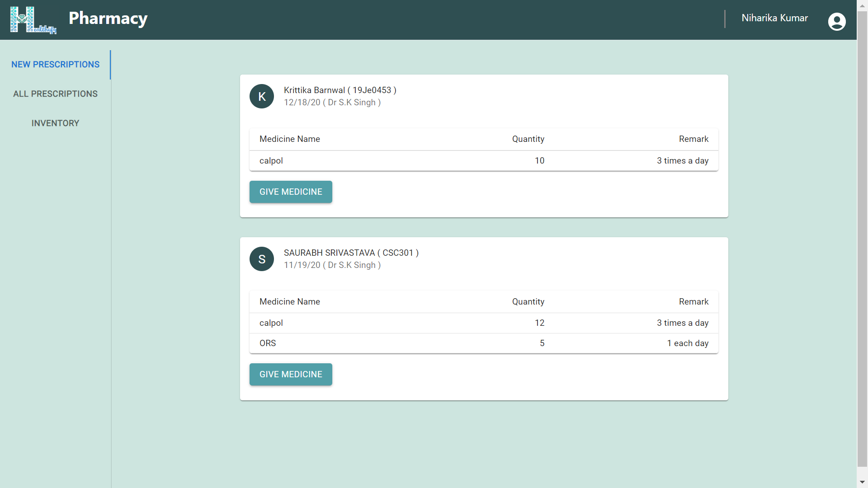This screenshot has height=488, width=868.
Task: Select the Krittika Barnwal calpol row
Action: tap(483, 161)
